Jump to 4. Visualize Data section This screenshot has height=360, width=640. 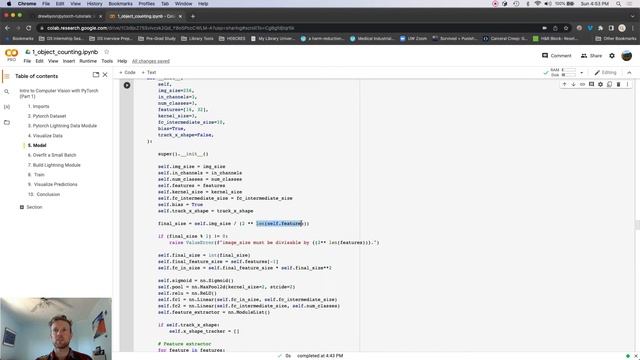point(45,136)
